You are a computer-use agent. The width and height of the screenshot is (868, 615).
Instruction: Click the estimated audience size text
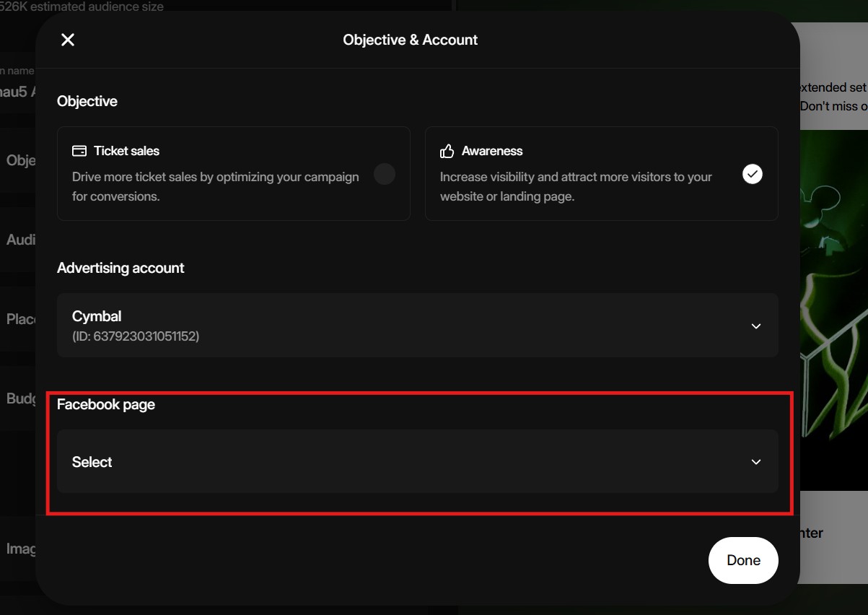(x=83, y=6)
